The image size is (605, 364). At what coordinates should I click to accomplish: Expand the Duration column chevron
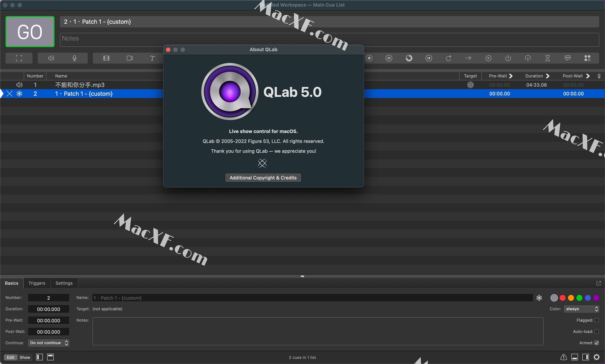[x=548, y=76]
